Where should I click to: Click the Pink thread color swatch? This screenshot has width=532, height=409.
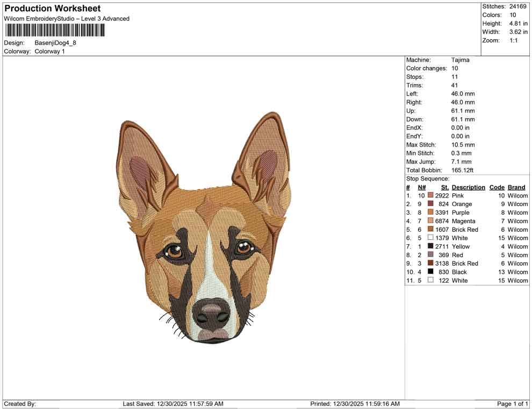(429, 195)
